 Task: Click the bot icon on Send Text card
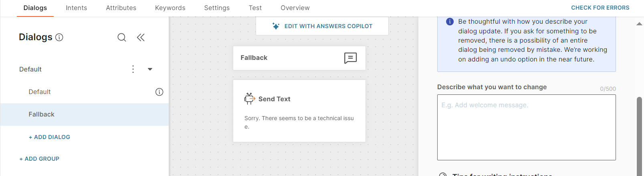coord(250,99)
